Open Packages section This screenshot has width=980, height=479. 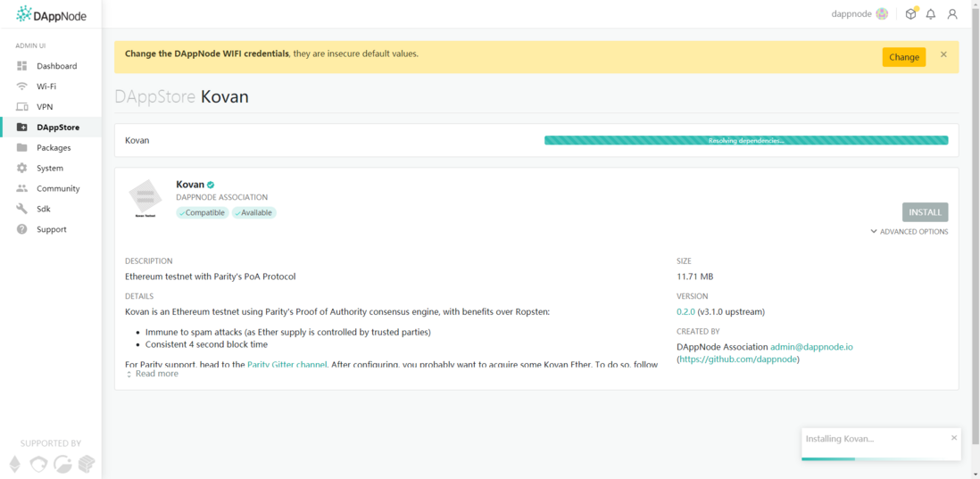[x=54, y=148]
